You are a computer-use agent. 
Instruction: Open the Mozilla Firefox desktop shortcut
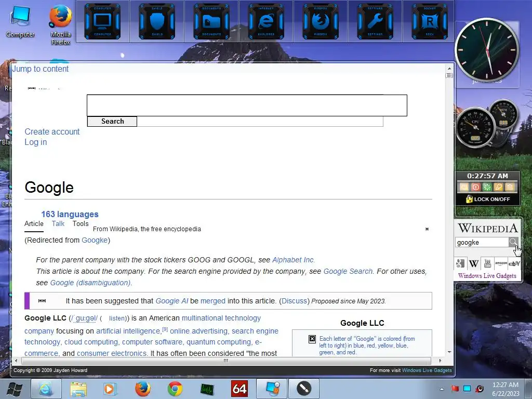[x=61, y=25]
